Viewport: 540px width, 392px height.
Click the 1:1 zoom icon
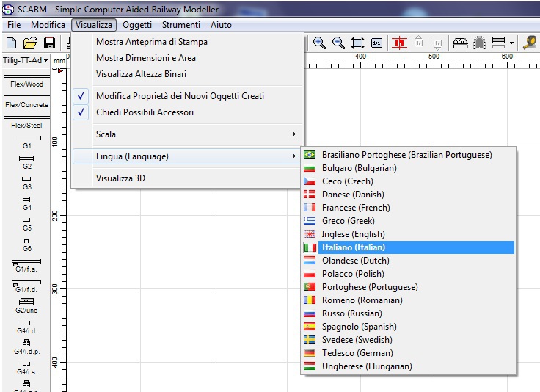click(376, 43)
